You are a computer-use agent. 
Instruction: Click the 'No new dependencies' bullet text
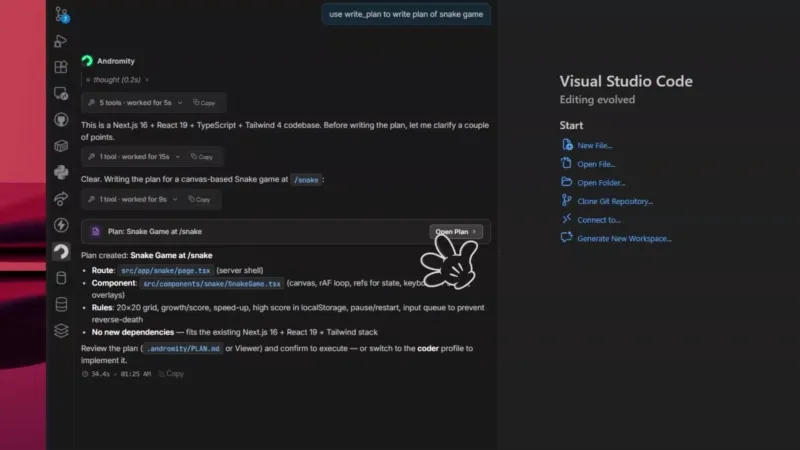(133, 332)
